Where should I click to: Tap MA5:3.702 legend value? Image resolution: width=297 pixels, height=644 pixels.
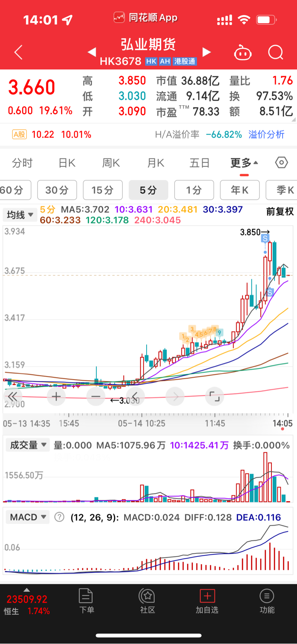point(85,210)
